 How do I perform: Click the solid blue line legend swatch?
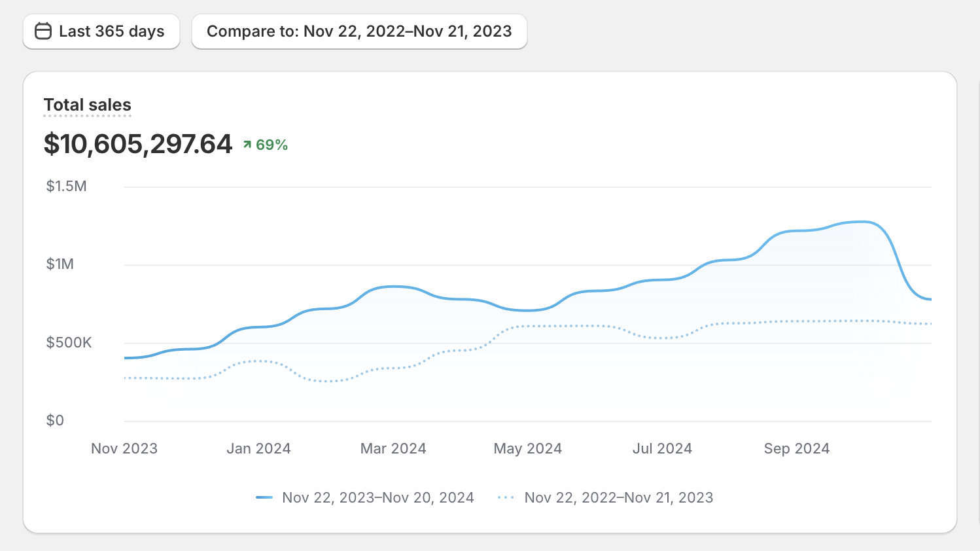[x=264, y=497]
